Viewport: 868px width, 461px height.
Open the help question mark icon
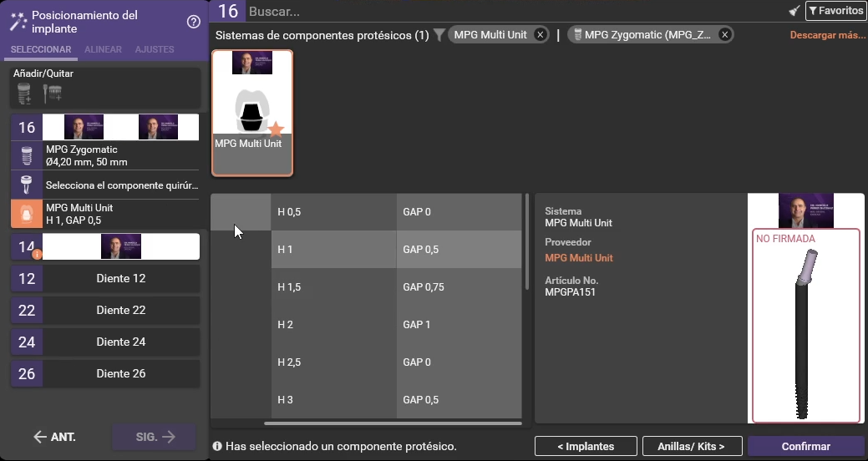pyautogui.click(x=193, y=22)
